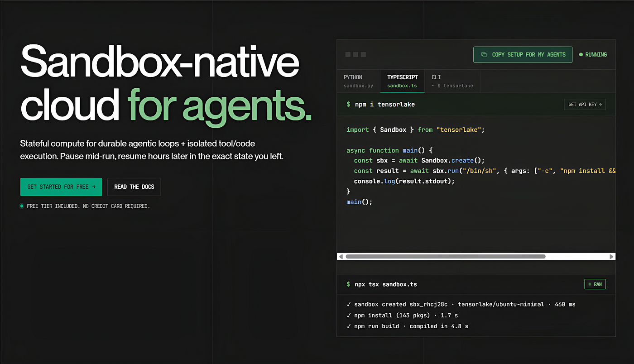The image size is (634, 364).
Task: Click the 'sandbox created sbx_rhcj28c' output line
Action: (x=461, y=304)
